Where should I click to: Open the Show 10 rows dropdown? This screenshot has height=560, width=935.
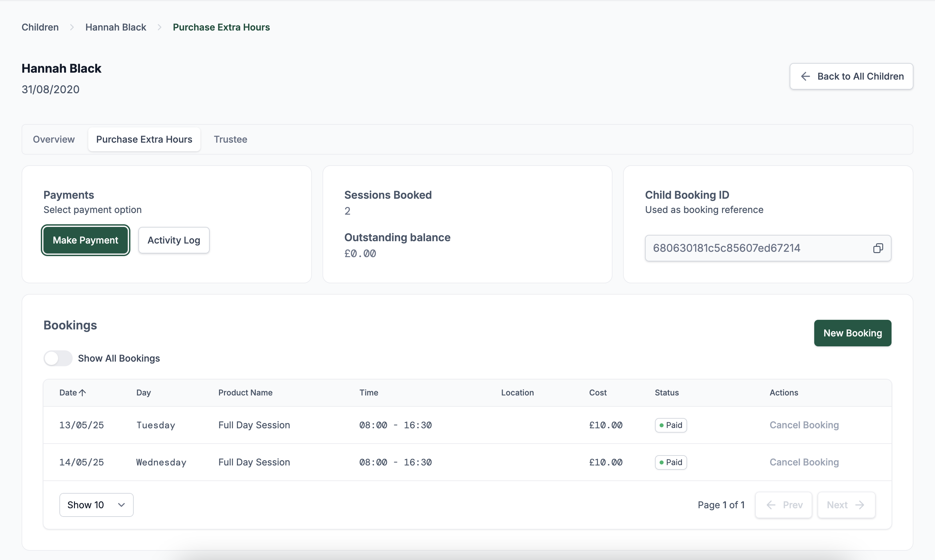tap(96, 505)
